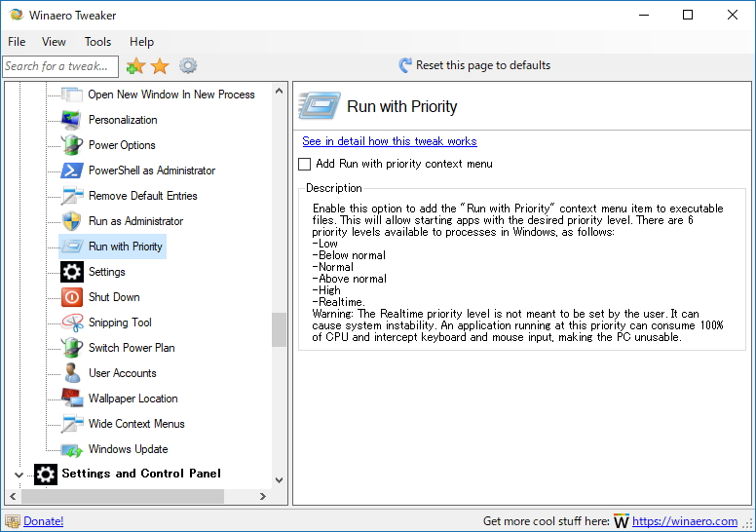Select the Windows Update tree label

point(129,449)
